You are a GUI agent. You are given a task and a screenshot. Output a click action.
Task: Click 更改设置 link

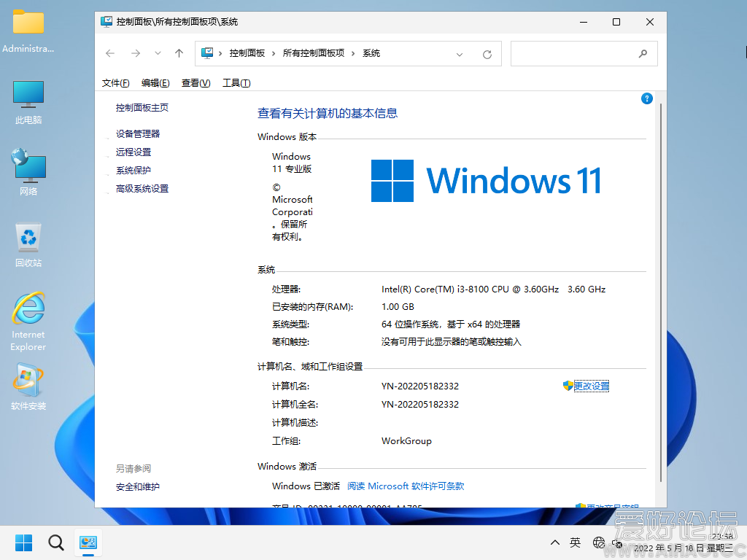coord(591,386)
